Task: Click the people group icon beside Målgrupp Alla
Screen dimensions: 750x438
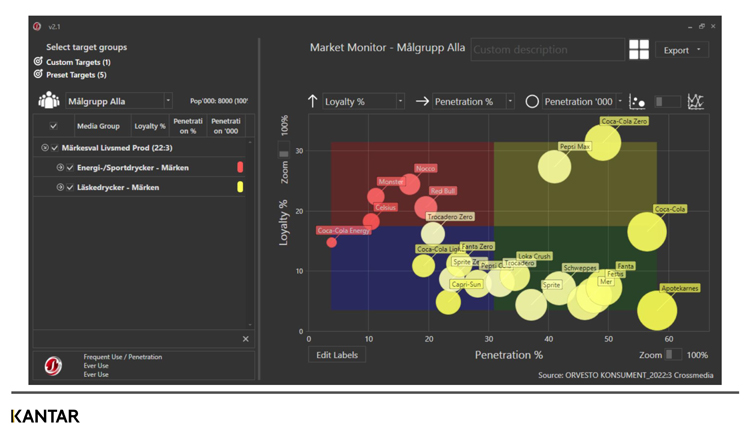Action: (x=49, y=100)
